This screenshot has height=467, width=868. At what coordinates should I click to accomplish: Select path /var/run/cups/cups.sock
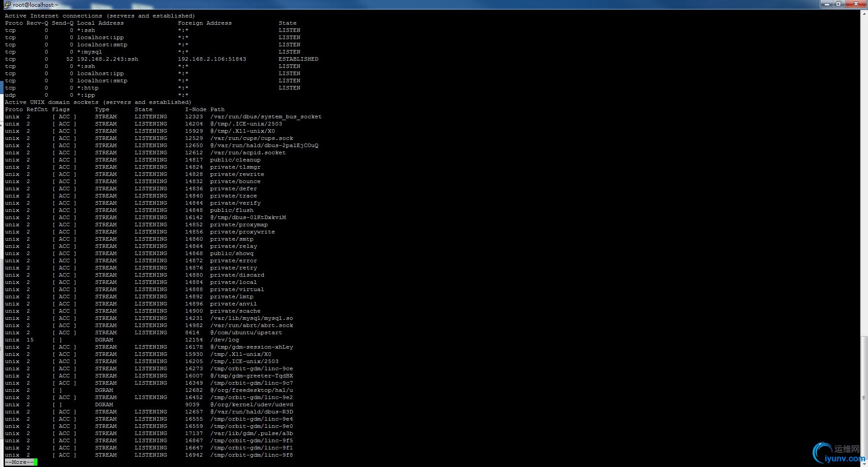point(252,138)
